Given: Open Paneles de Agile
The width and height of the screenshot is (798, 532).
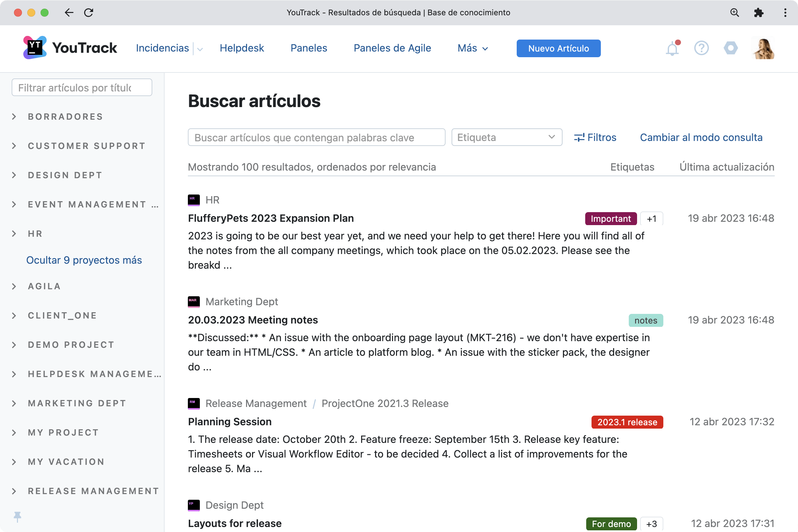Looking at the screenshot, I should [x=392, y=48].
